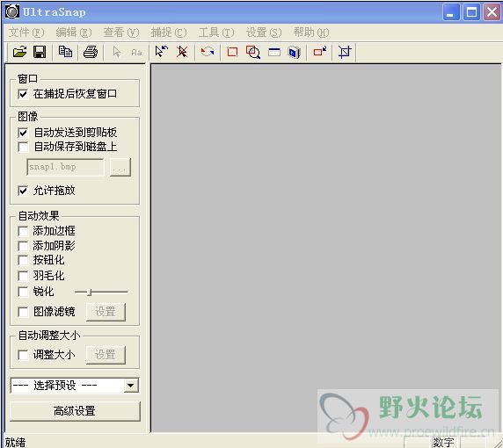Click 设置 button next to 调整大小
The height and width of the screenshot is (448, 503).
pos(106,355)
